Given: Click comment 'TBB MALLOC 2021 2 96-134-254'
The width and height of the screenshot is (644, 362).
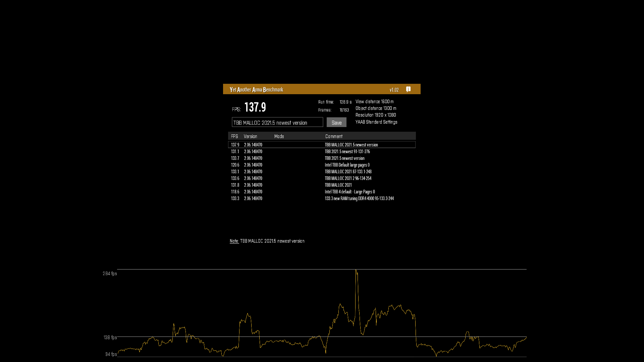Looking at the screenshot, I should [x=348, y=178].
